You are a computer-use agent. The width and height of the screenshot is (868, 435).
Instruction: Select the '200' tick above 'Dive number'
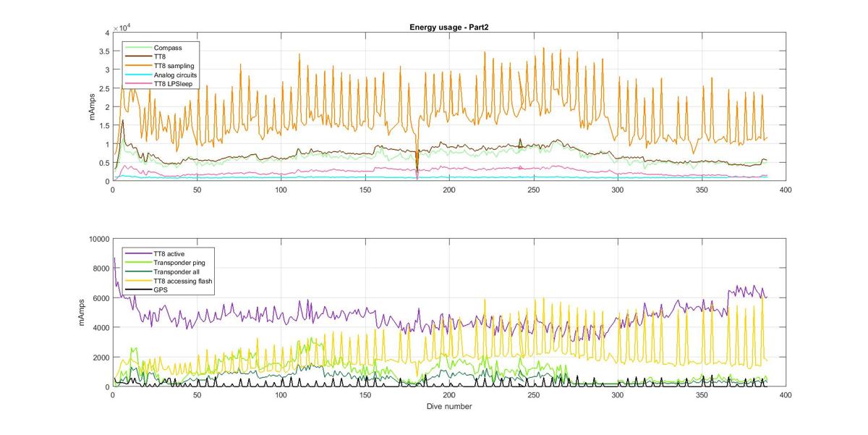tap(449, 395)
